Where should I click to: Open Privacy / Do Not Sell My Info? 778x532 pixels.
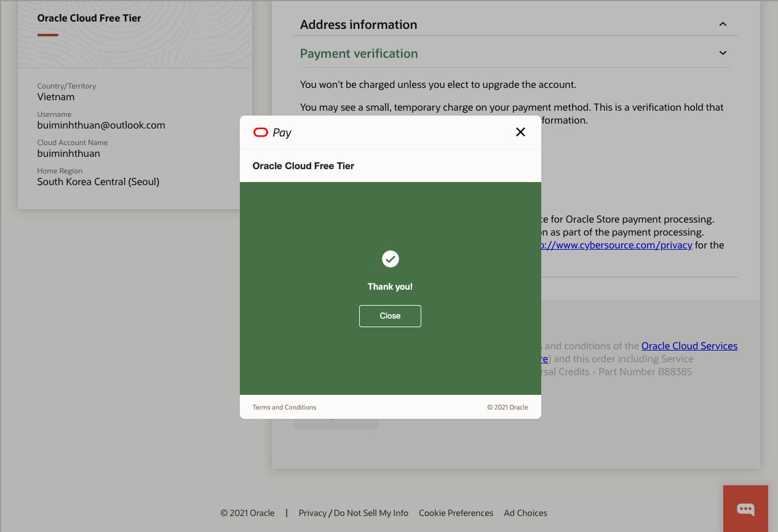354,513
